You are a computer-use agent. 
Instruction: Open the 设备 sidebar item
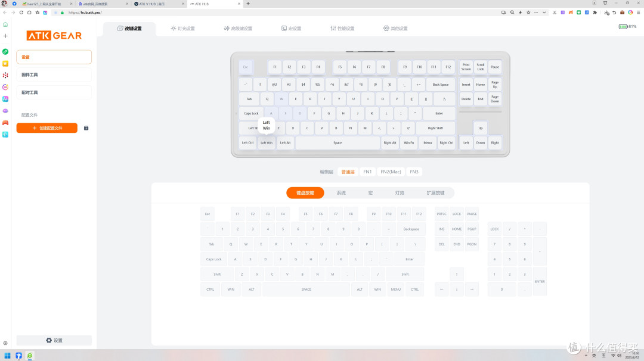coord(54,57)
